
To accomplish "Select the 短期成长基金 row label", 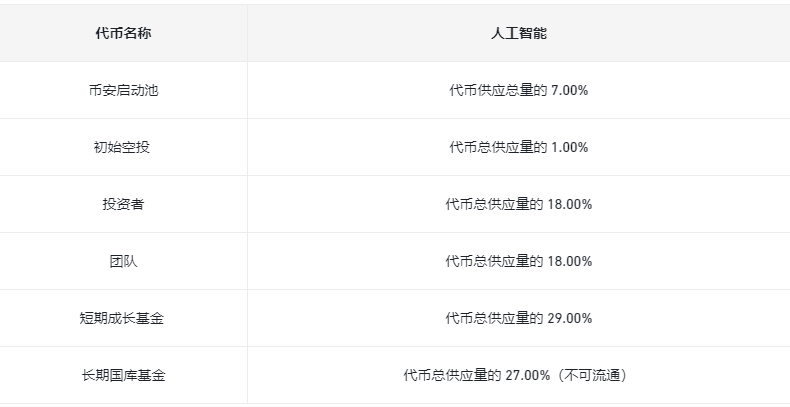I will click(x=122, y=318).
